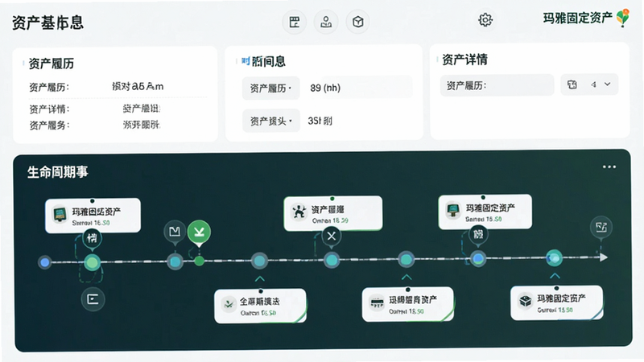Expand the chevron above the leaf card

[259, 279]
